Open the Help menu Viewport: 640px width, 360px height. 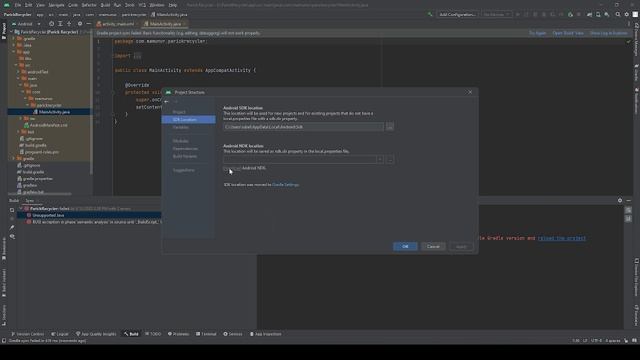173,5
